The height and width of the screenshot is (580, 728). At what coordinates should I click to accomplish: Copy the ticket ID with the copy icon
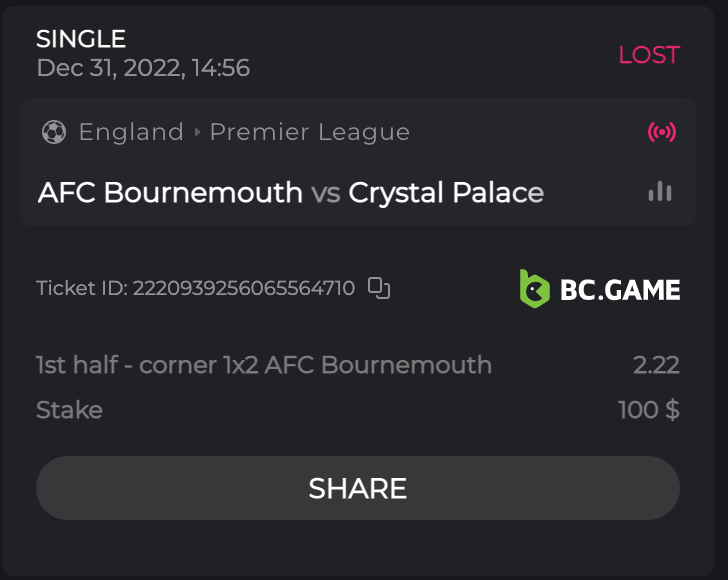(x=379, y=288)
